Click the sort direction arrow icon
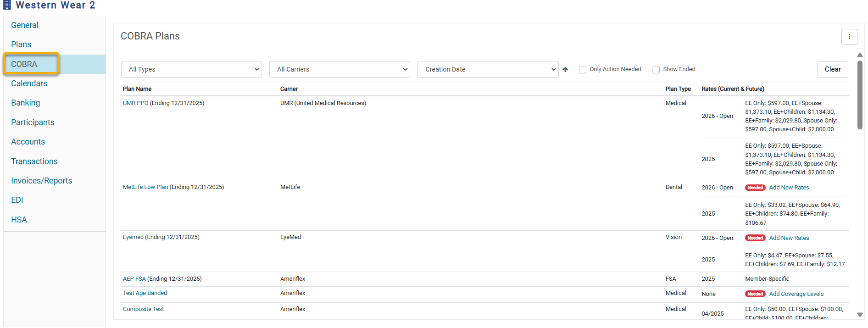868x328 pixels. click(x=565, y=70)
